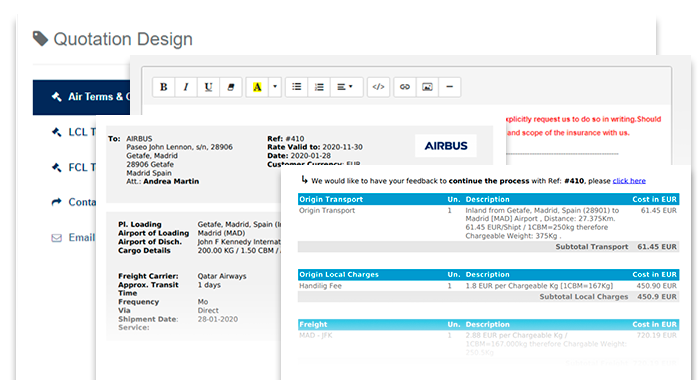
Task: Select the 'Subtotal Local Charges' row
Action: pyautogui.click(x=488, y=297)
